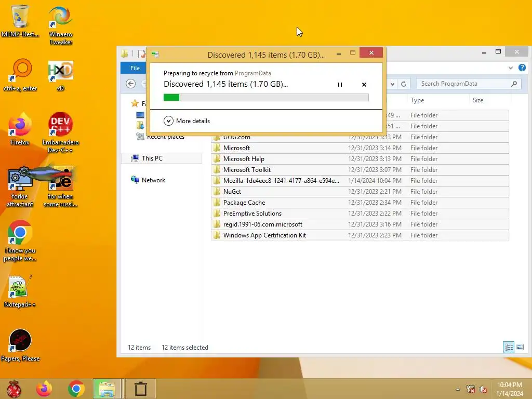The image size is (532, 399).
Task: Click the Christmas ornament taskbar icon
Action: [14, 389]
